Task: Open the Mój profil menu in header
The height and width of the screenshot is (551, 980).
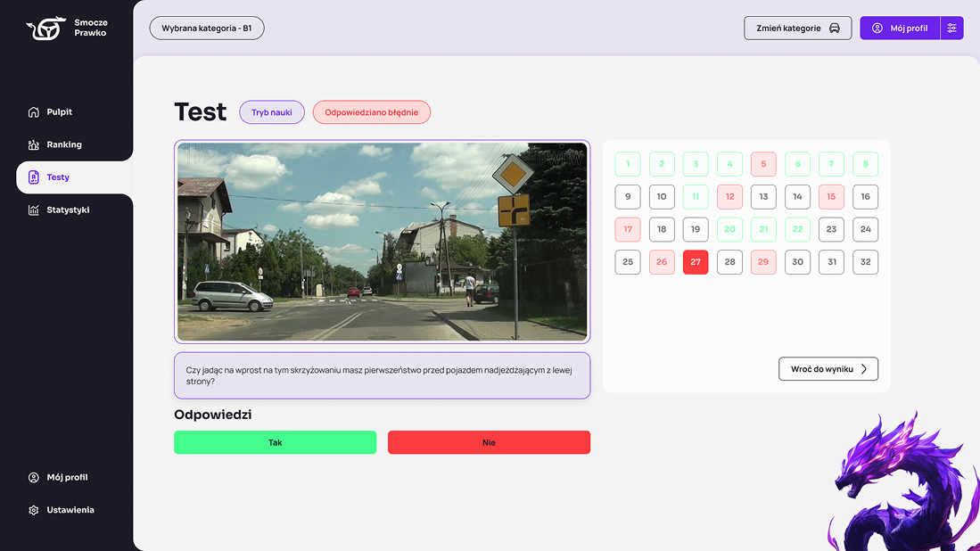Action: [x=900, y=29]
